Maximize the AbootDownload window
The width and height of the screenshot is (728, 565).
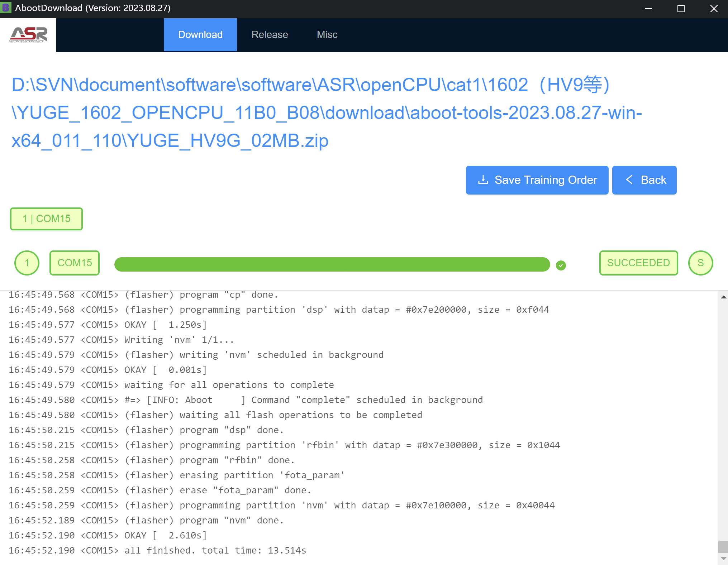pyautogui.click(x=681, y=9)
